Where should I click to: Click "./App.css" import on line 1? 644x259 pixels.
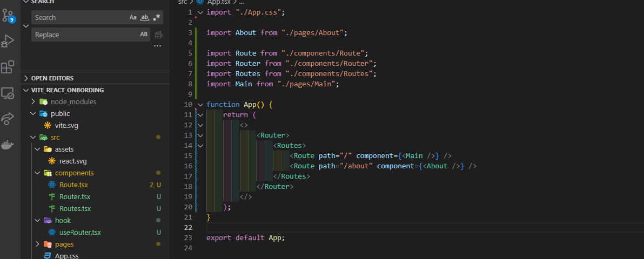coord(258,12)
